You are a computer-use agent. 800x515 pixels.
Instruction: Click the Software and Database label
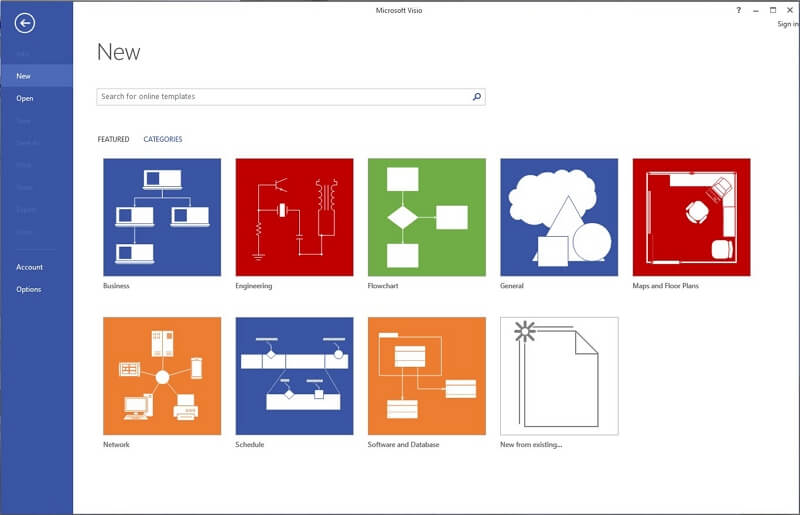coord(403,445)
